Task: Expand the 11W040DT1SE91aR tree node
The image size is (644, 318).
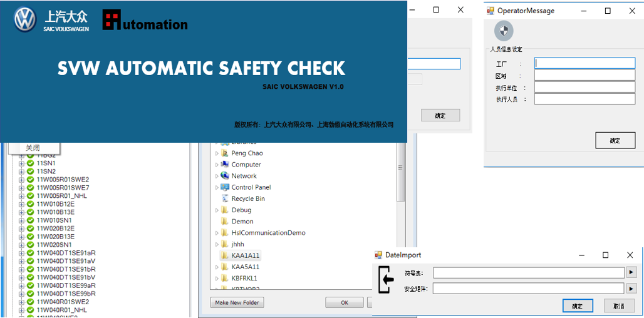Action: pyautogui.click(x=22, y=253)
